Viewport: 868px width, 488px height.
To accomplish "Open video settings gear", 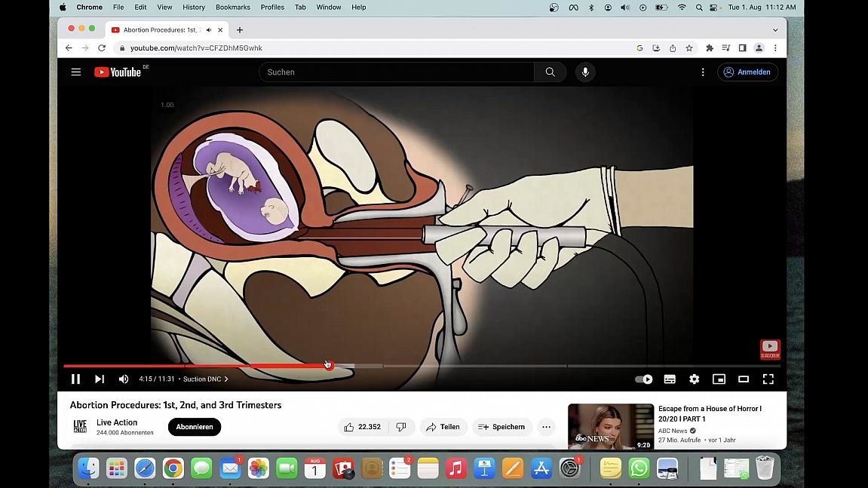I will (694, 379).
